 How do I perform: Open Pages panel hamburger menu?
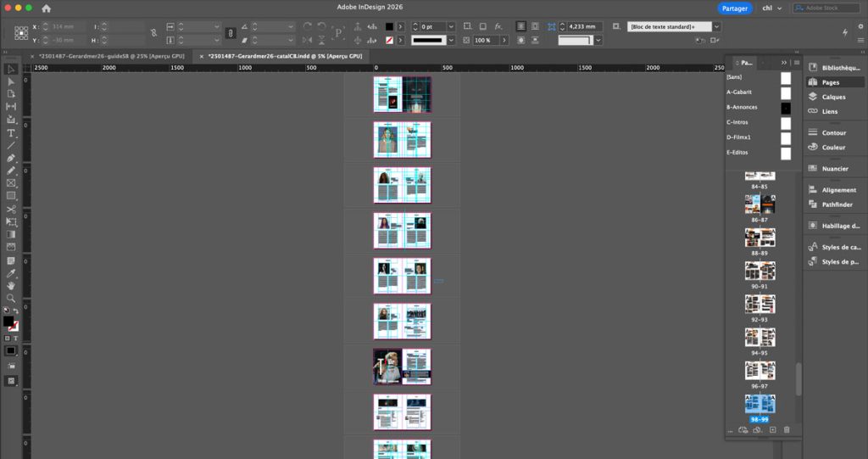pos(797,63)
